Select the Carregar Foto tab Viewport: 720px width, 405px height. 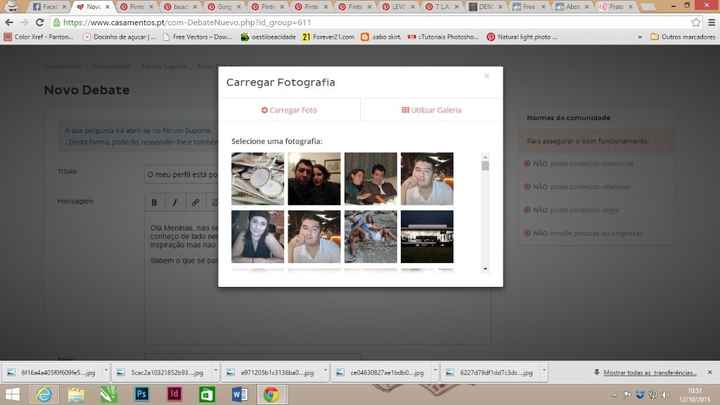pos(289,110)
